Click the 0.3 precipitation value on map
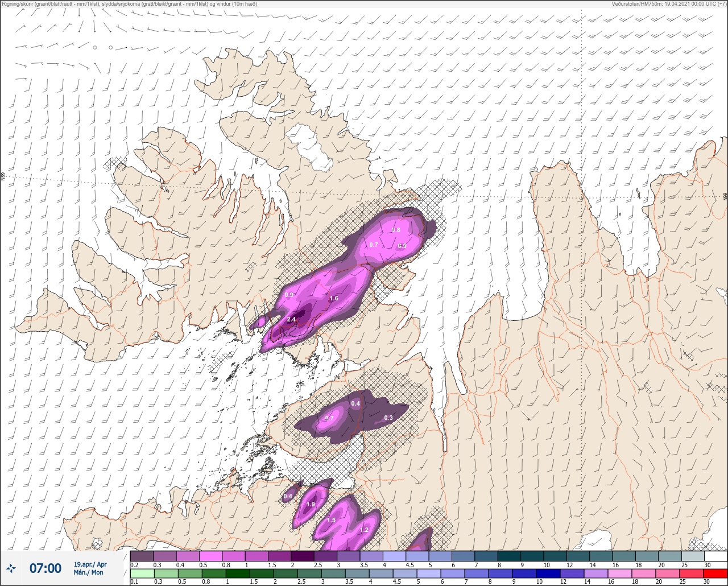 [388, 418]
